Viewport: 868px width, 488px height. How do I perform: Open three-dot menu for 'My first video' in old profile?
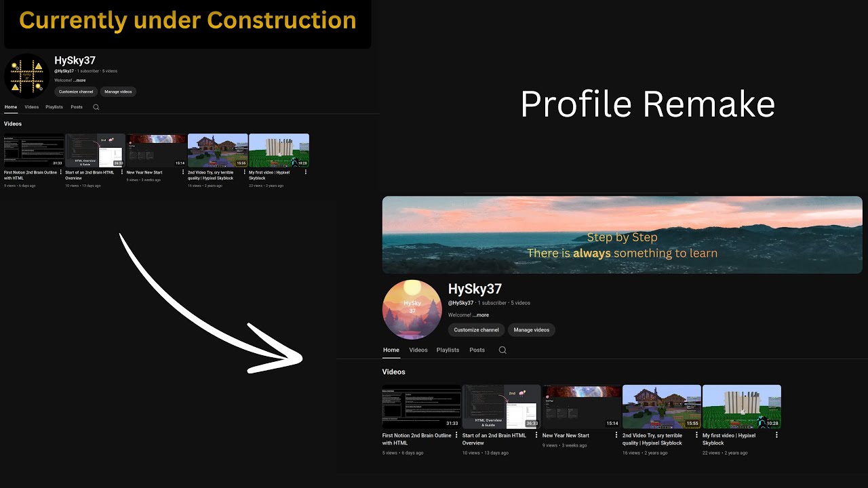[x=306, y=172]
